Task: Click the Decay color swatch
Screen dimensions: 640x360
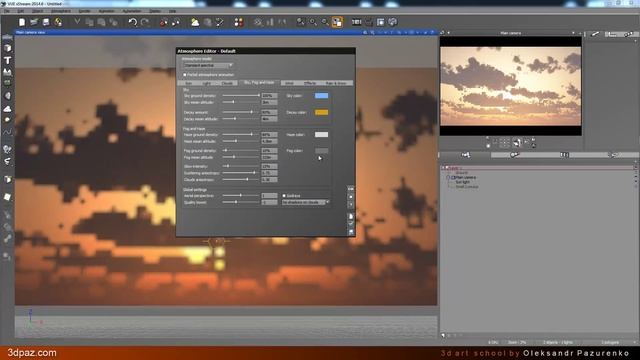Action: [321, 112]
